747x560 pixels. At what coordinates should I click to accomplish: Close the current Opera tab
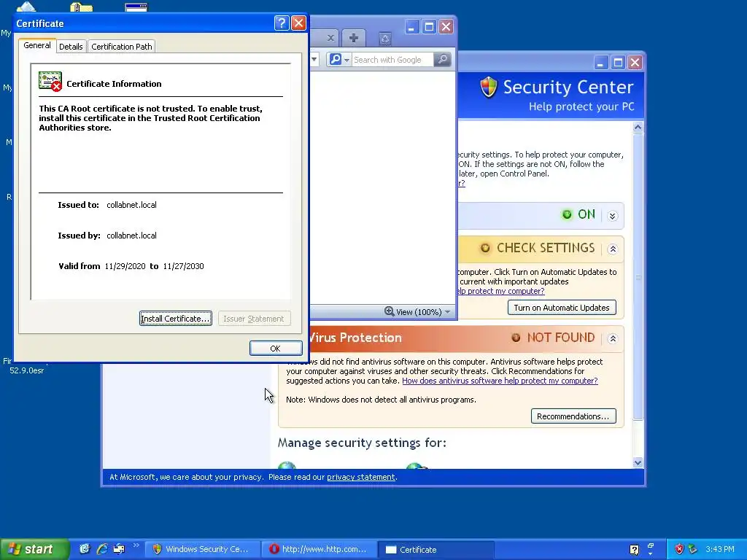click(x=330, y=38)
